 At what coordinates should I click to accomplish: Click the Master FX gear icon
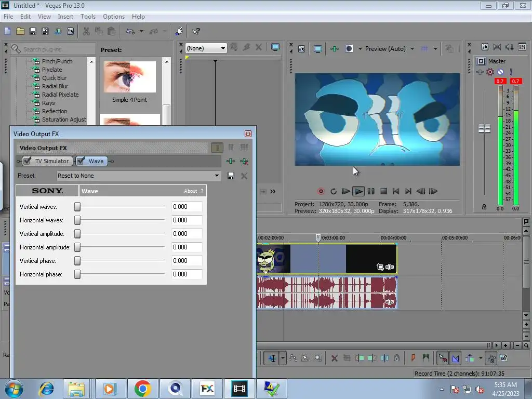coord(490,72)
